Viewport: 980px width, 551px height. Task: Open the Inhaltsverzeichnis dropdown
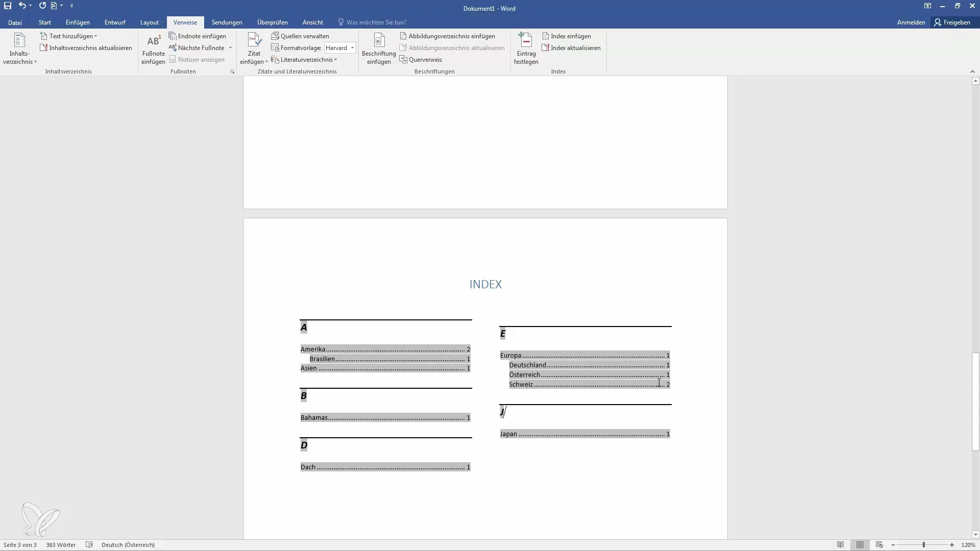pos(19,49)
